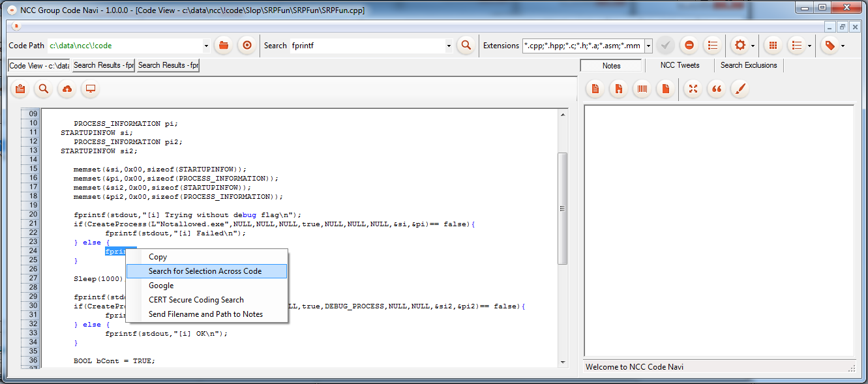Click the tag icon in top toolbar
868x384 pixels.
coord(830,46)
